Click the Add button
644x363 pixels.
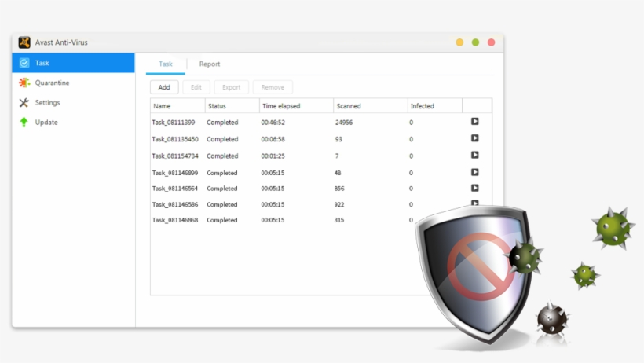tap(164, 87)
